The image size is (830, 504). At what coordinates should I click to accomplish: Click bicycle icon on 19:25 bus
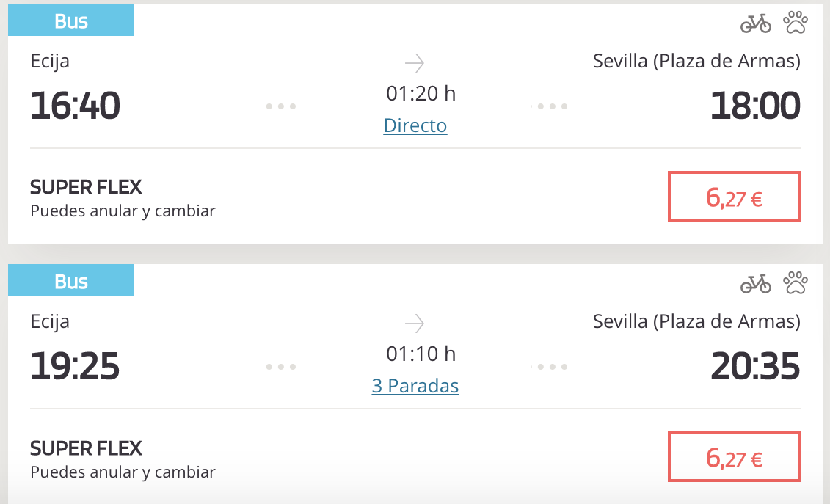[755, 283]
